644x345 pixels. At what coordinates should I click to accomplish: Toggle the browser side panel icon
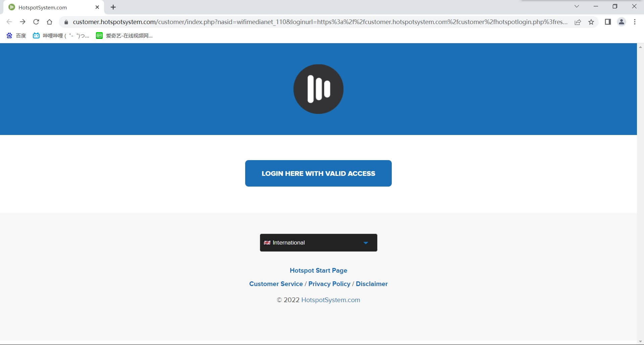click(607, 22)
